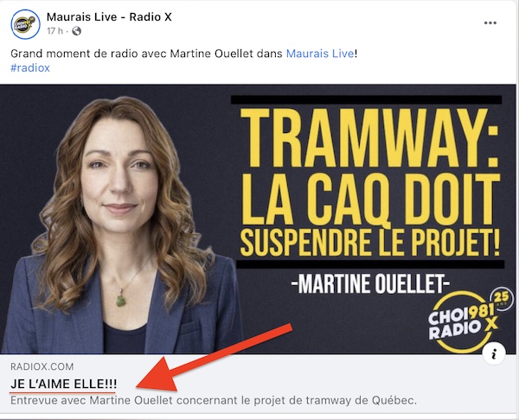Click the LA CAQ DOIT headline text
519x420 pixels.
point(370,200)
